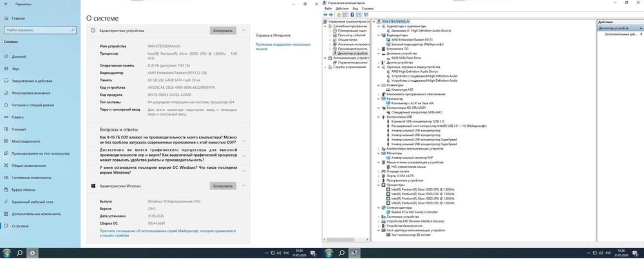Click the notification center icon on the left taskbar
The image size is (644, 259).
point(312,253)
